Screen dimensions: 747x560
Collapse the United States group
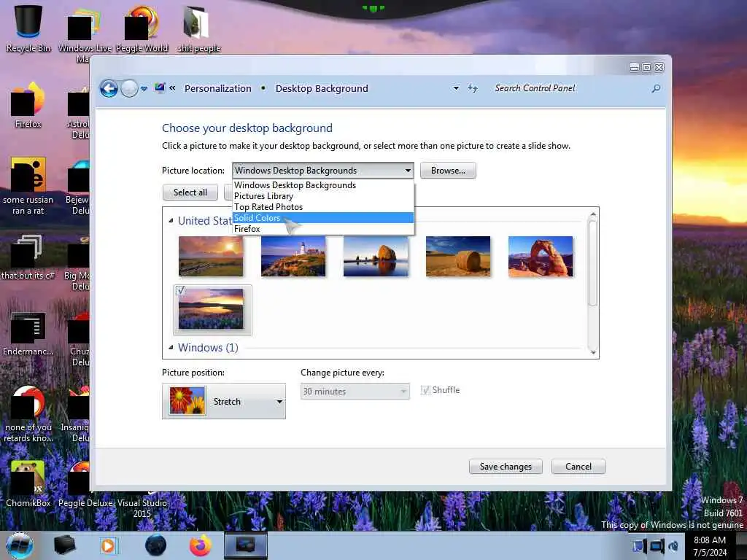point(171,220)
